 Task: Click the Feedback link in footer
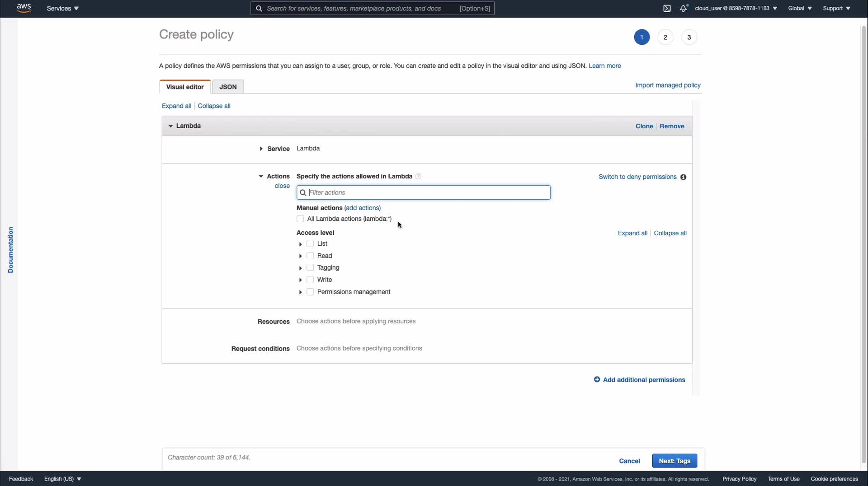click(21, 479)
